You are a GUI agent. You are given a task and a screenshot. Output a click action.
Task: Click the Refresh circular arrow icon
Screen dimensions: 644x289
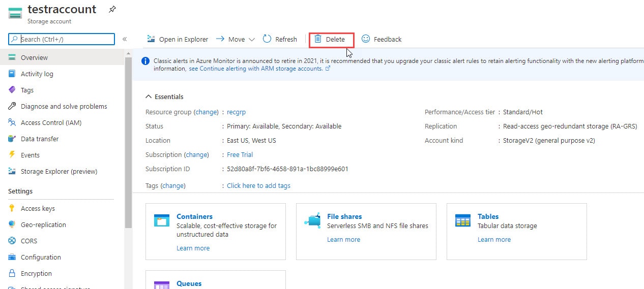[267, 39]
